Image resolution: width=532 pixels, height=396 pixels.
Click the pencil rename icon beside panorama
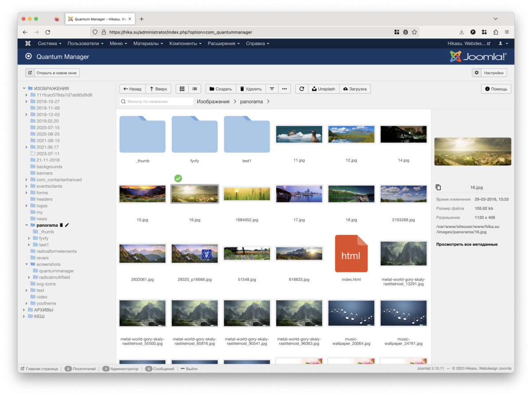coord(67,225)
